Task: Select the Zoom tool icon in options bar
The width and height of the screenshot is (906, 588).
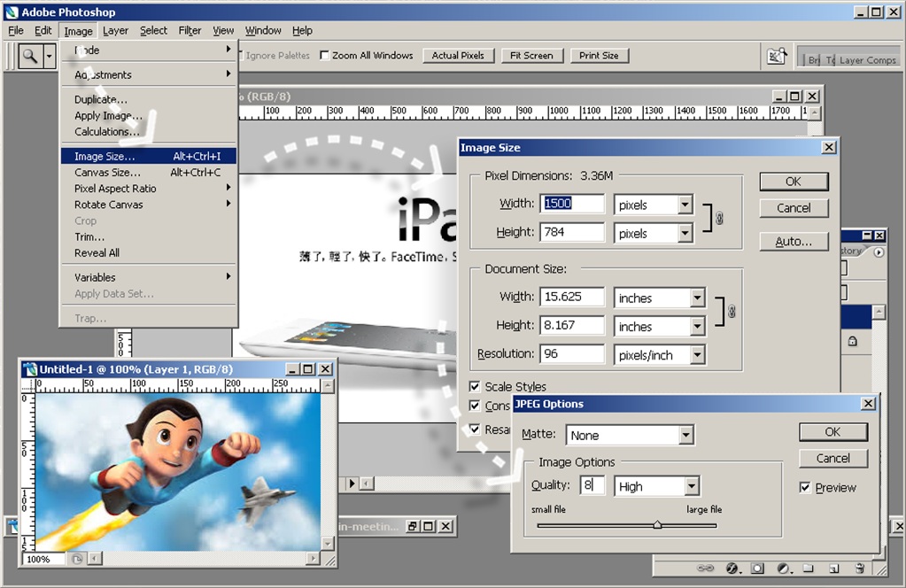Action: click(30, 57)
